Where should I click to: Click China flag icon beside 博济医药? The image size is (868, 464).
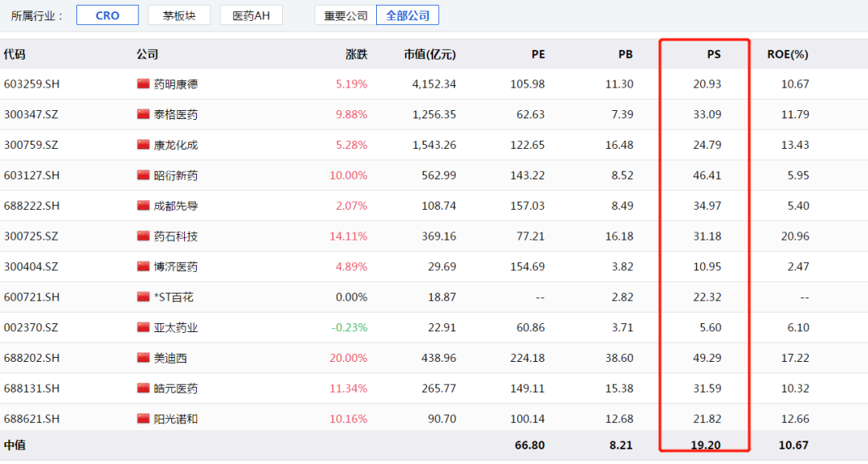click(143, 266)
